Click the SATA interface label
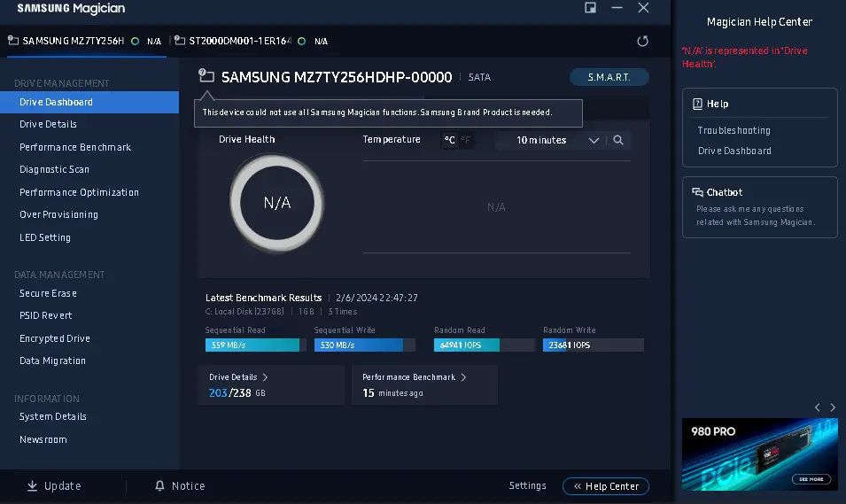 pyautogui.click(x=479, y=77)
